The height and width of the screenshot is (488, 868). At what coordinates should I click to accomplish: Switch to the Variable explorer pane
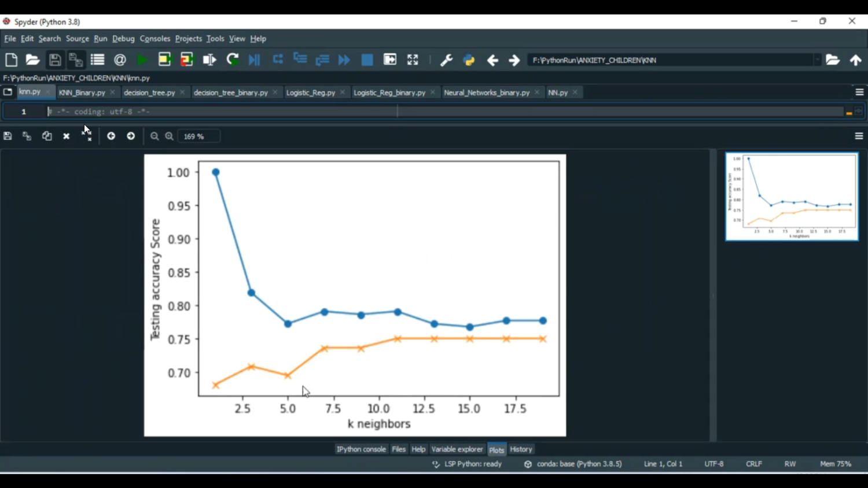coord(457,449)
